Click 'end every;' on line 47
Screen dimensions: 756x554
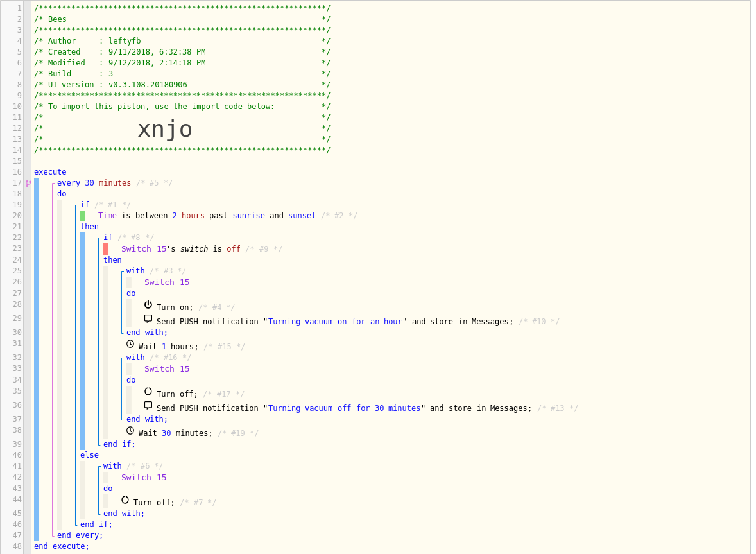(x=80, y=535)
